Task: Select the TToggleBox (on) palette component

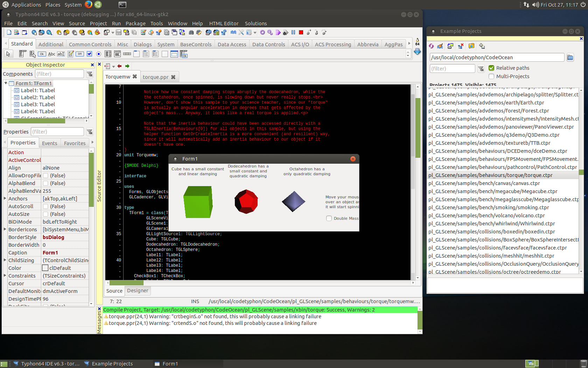Action: [x=80, y=54]
